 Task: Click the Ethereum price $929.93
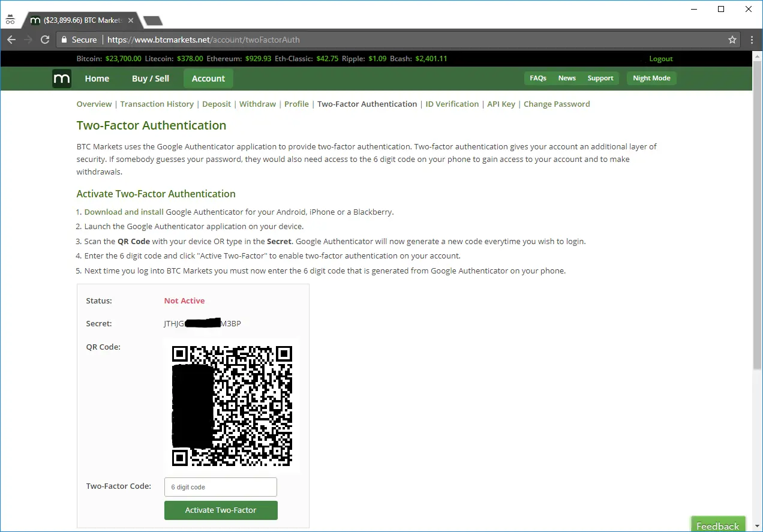click(x=259, y=59)
